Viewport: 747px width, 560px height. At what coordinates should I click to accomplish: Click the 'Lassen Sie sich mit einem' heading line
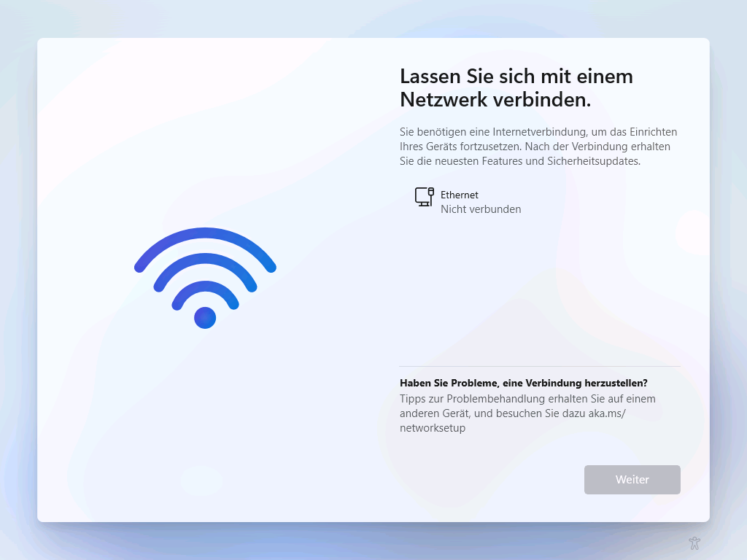(x=516, y=76)
